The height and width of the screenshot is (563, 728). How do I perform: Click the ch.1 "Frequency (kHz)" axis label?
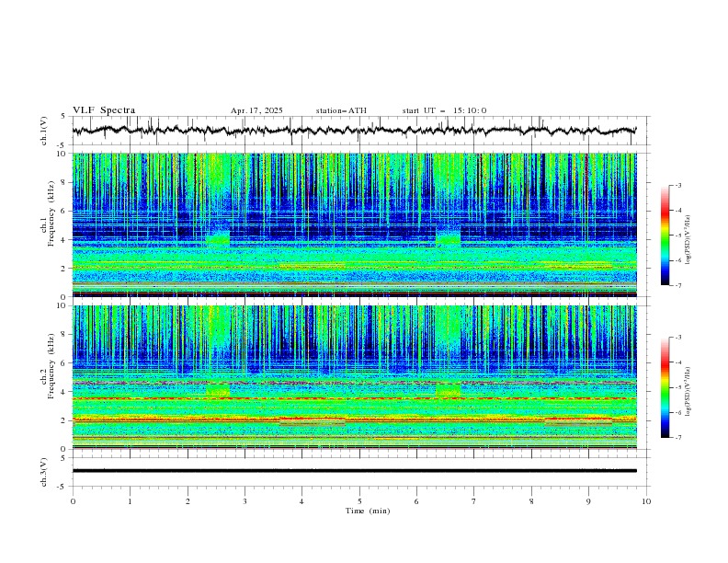click(51, 213)
